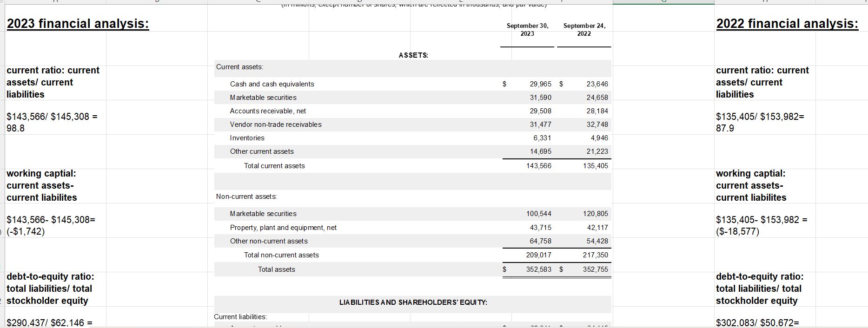Click vendor receivables value 31,477
The image size is (868, 328).
click(540, 125)
